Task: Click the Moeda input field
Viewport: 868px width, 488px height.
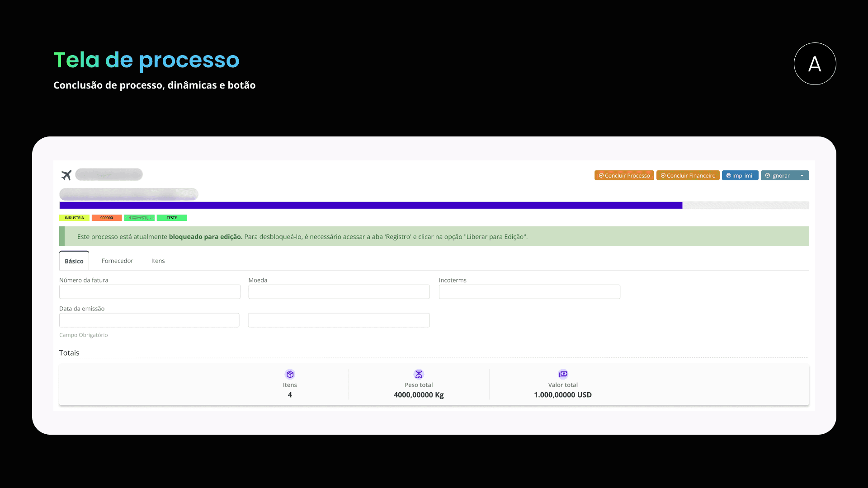Action: (339, 291)
